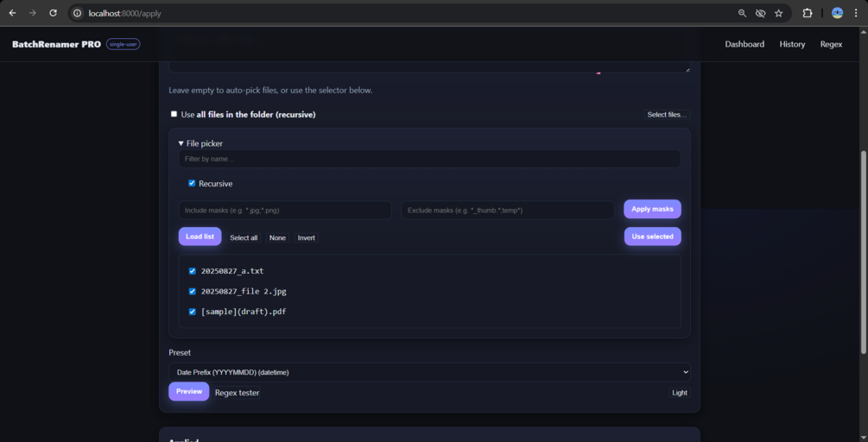This screenshot has height=442, width=868.
Task: View site information icon in address bar
Action: [x=78, y=13]
